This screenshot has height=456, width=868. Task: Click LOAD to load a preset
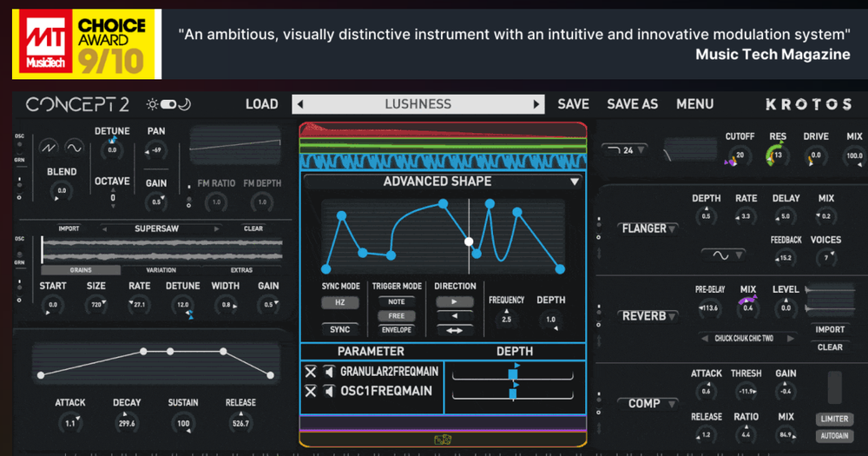(x=262, y=104)
